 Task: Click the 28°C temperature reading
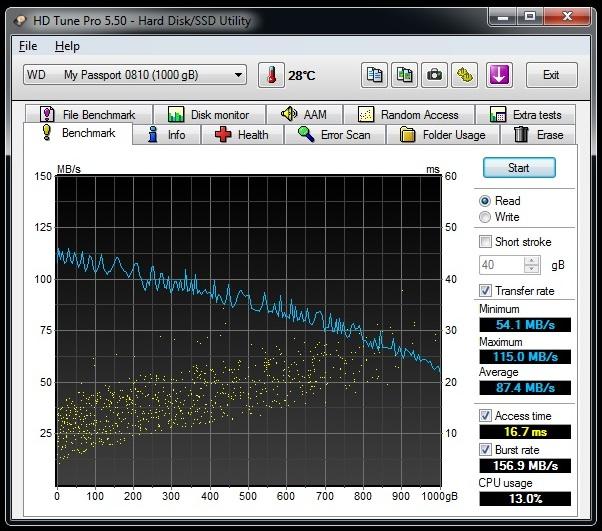[302, 76]
